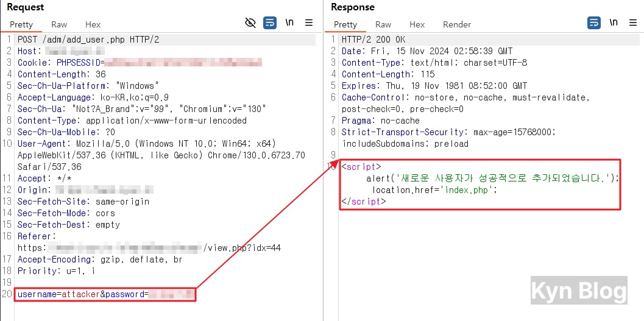Switch to the Raw tab in Request
The height and width of the screenshot is (321, 644).
[59, 24]
